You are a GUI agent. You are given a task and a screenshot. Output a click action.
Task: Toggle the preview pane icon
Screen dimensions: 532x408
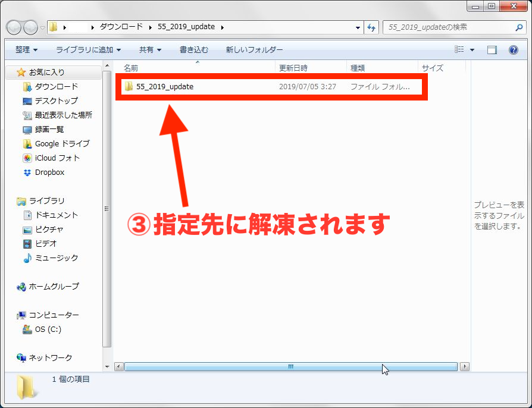492,50
